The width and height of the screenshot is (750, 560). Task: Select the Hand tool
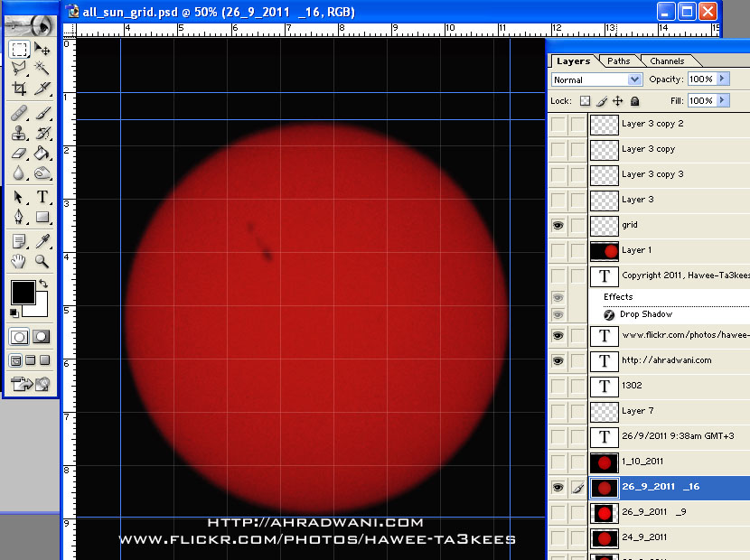(19, 262)
